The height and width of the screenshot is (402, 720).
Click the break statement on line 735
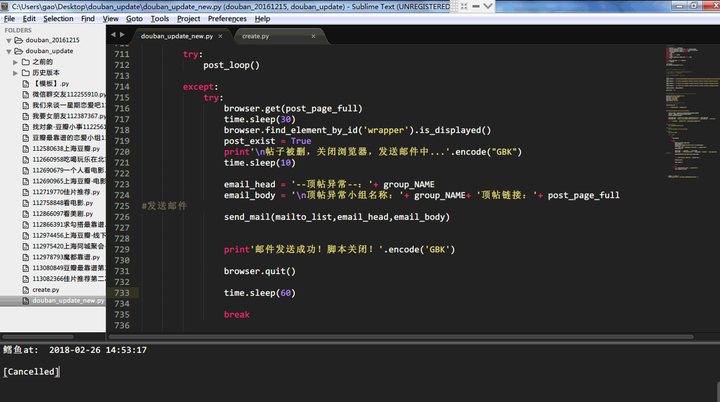tap(237, 315)
